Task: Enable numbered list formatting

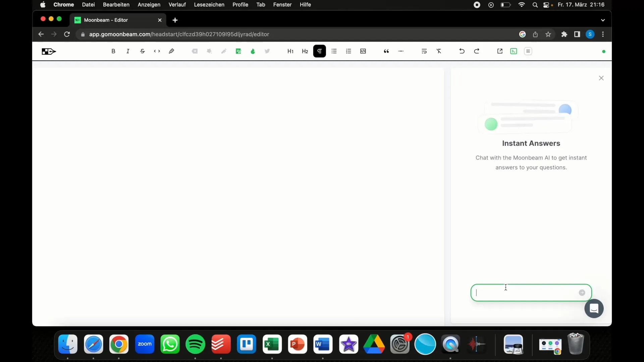Action: (x=348, y=51)
